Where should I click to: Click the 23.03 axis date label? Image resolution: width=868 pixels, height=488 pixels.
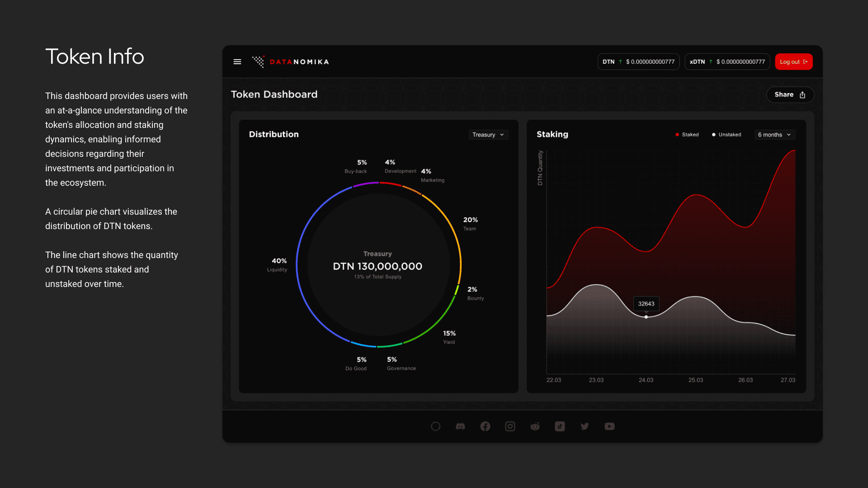coord(596,380)
